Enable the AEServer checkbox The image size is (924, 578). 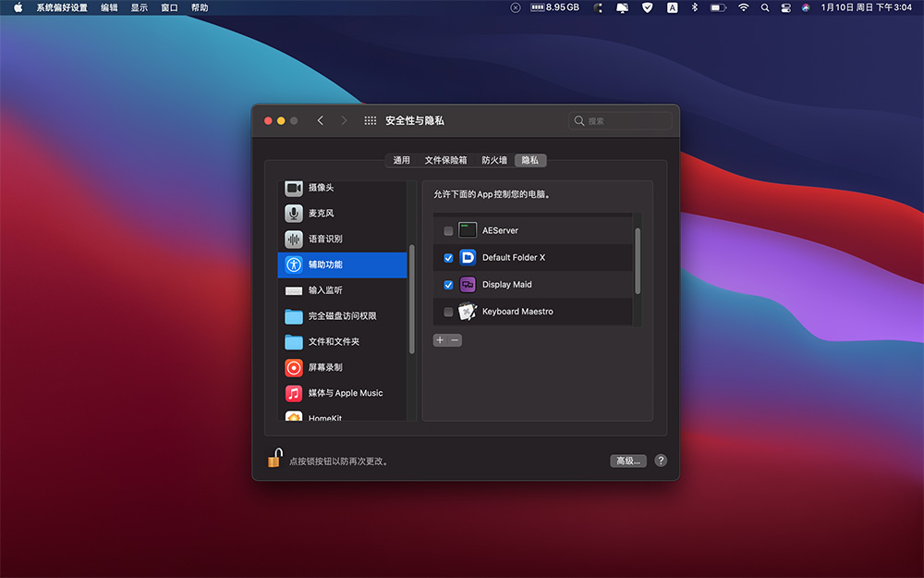(448, 230)
